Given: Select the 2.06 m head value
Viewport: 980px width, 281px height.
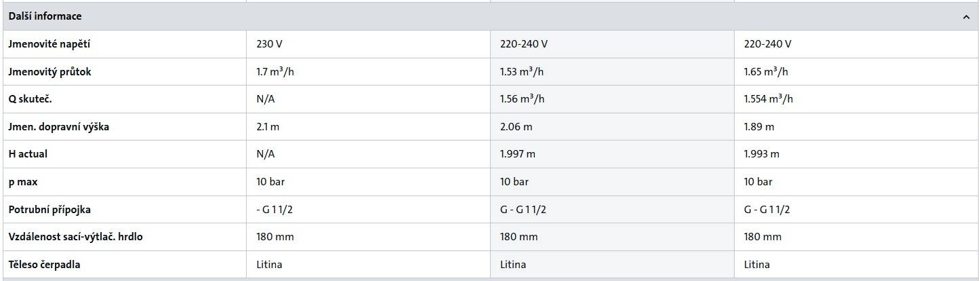Looking at the screenshot, I should 516,127.
